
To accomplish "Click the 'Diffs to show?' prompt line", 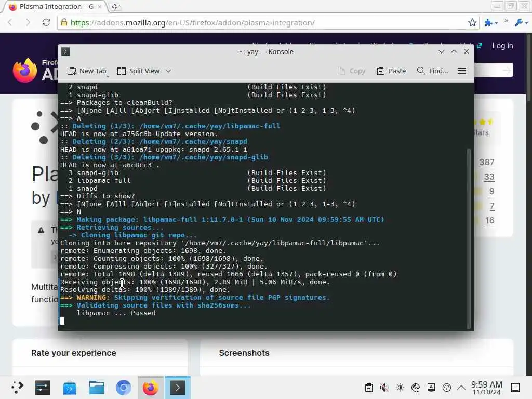I will pos(98,196).
